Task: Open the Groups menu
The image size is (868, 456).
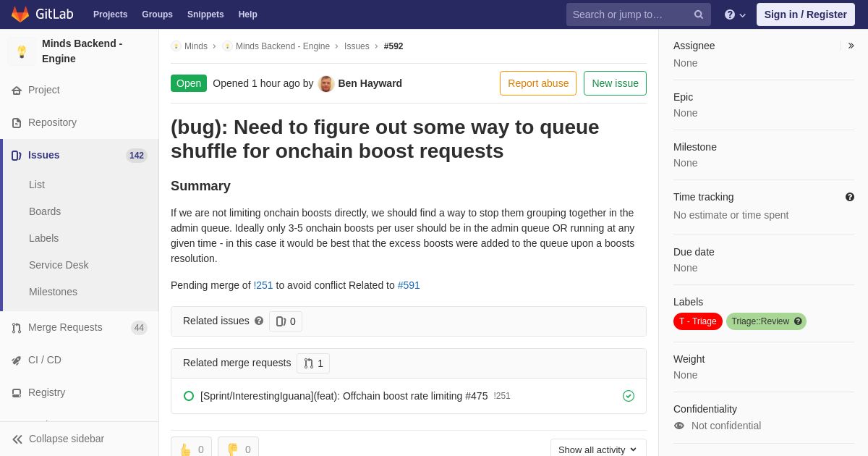Action: tap(157, 14)
